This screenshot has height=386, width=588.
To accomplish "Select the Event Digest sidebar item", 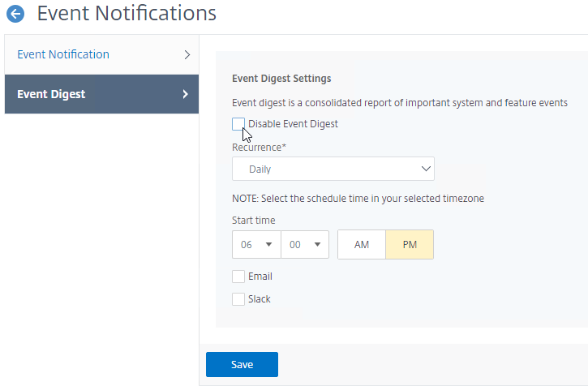I will 101,94.
